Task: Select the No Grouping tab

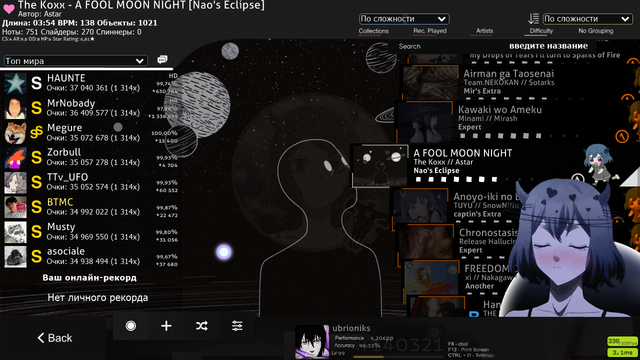Action: pyautogui.click(x=596, y=31)
